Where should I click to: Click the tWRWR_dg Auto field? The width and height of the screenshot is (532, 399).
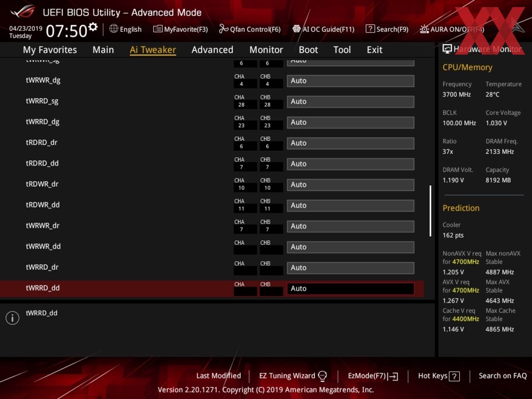click(350, 81)
